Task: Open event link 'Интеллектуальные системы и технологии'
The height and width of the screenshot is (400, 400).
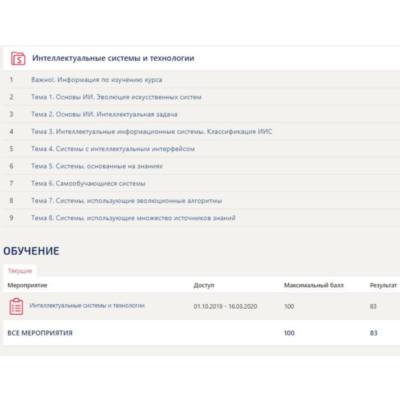Action: click(87, 306)
